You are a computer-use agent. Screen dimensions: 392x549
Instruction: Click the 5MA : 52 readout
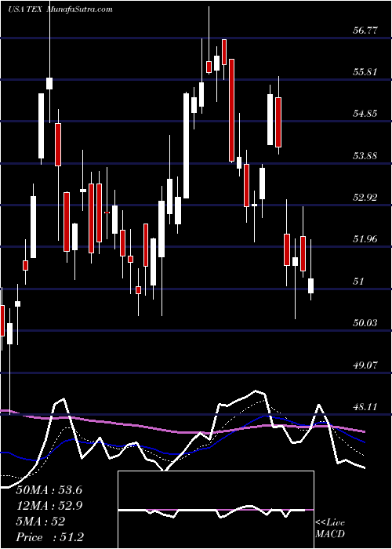[x=41, y=522]
